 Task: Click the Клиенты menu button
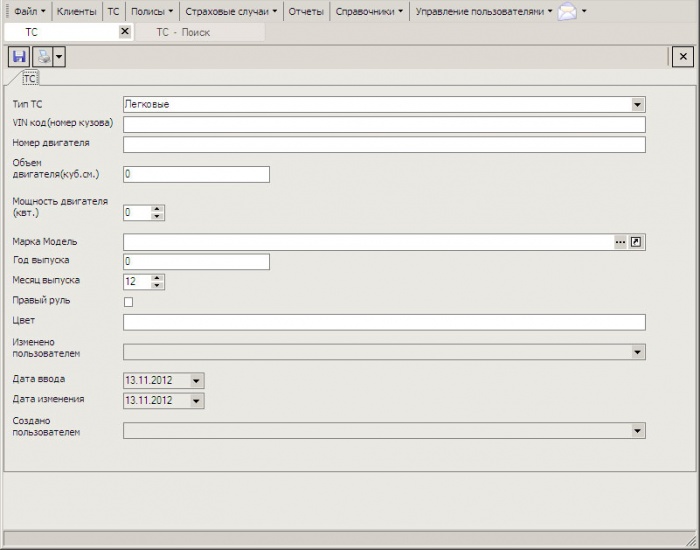77,12
